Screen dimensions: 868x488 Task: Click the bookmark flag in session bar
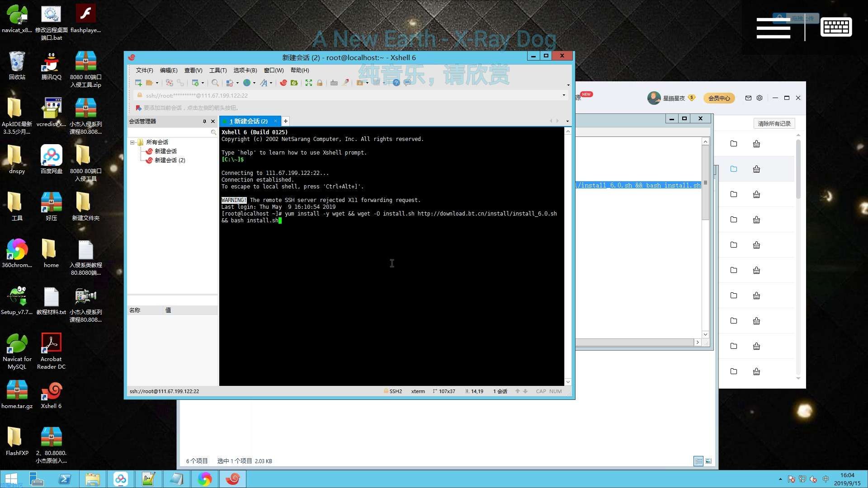point(138,108)
